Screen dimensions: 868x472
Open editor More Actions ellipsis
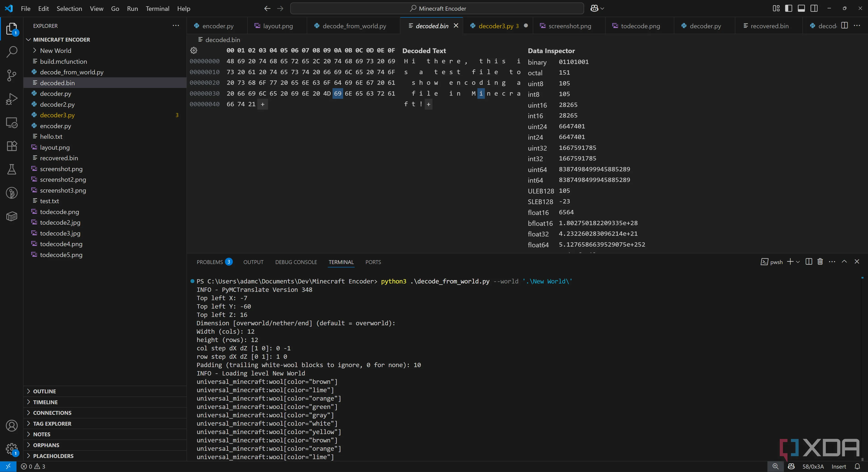[x=857, y=26]
